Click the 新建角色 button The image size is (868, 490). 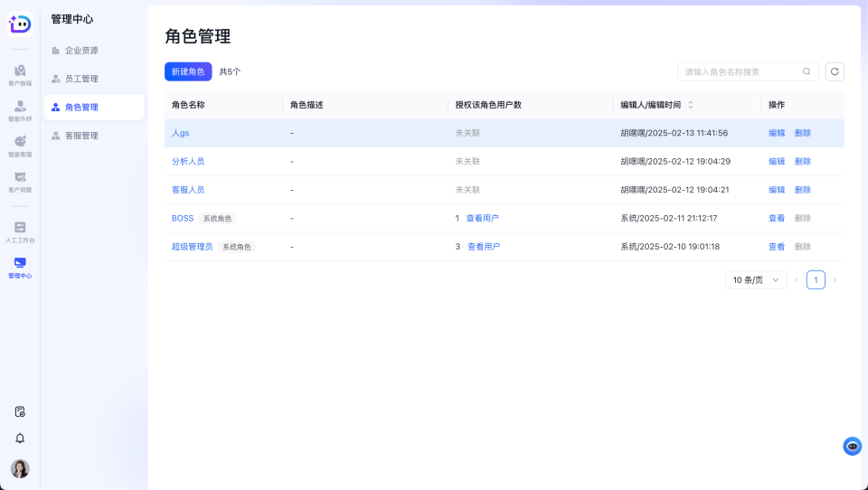(188, 71)
